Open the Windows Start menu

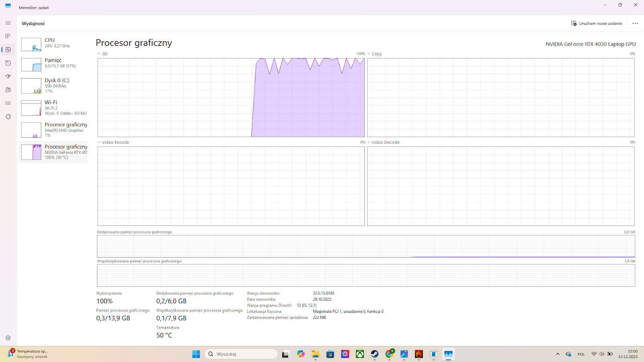[x=196, y=354]
